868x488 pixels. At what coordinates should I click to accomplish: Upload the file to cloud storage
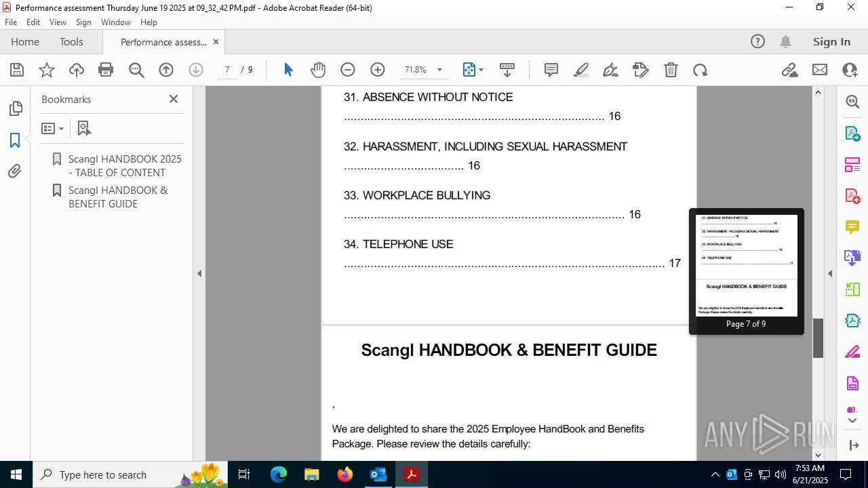pos(77,70)
